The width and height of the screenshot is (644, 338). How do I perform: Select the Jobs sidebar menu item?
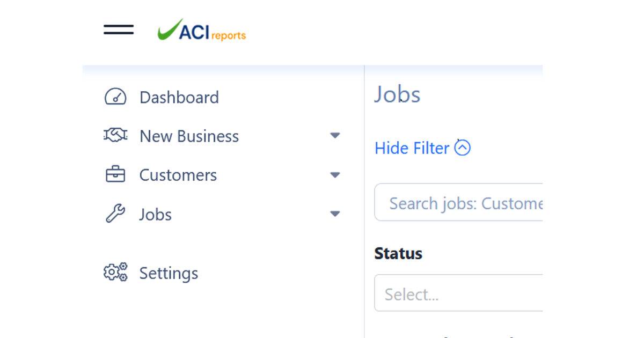point(156,215)
